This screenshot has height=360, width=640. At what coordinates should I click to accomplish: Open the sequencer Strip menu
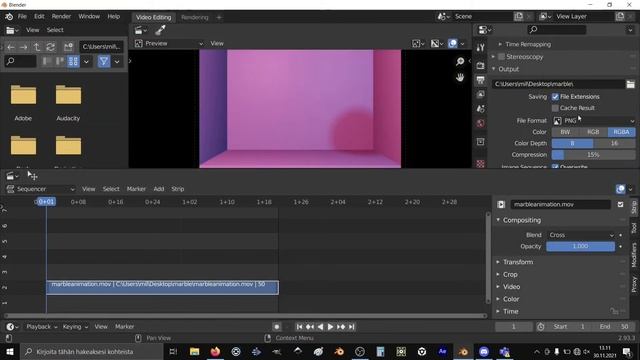178,189
